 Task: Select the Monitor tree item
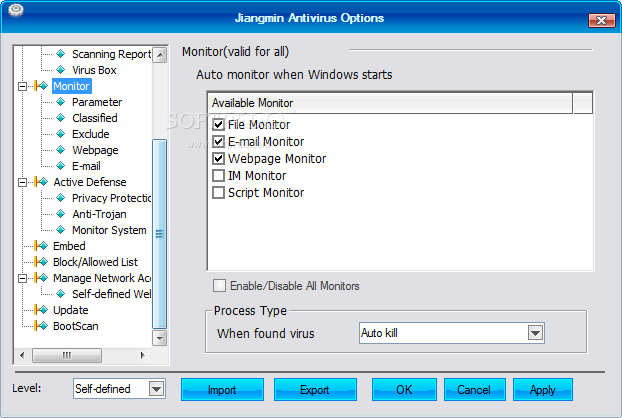pyautogui.click(x=72, y=86)
